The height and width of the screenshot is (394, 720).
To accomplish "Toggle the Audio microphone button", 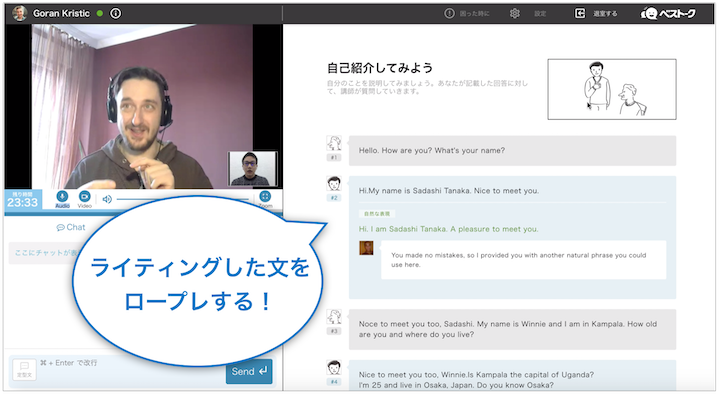I will coord(62,197).
